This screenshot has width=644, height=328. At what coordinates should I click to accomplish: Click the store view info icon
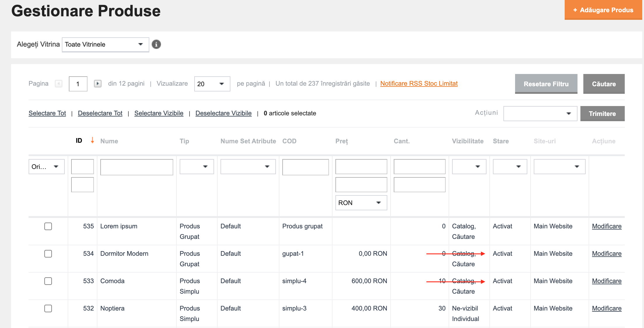pos(156,44)
